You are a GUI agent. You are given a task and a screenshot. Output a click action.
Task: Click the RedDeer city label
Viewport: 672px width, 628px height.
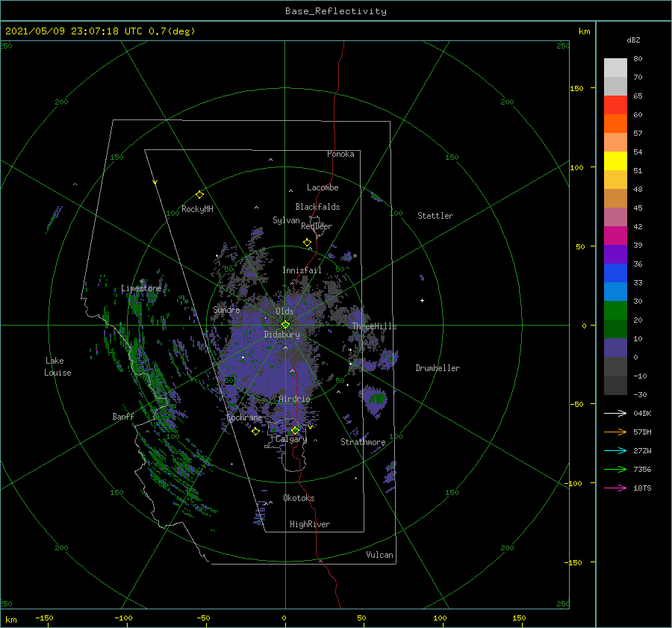(x=317, y=226)
